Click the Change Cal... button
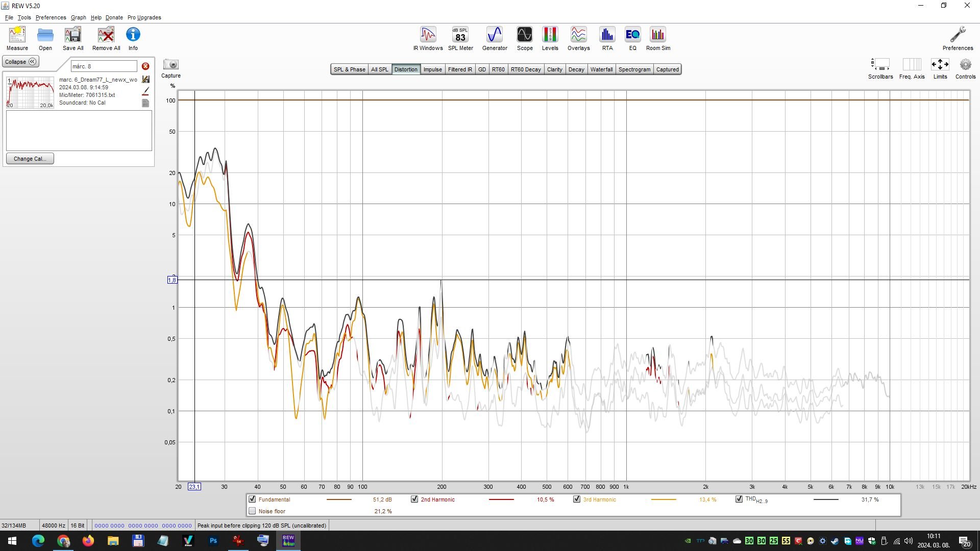Image resolution: width=980 pixels, height=551 pixels. point(30,159)
